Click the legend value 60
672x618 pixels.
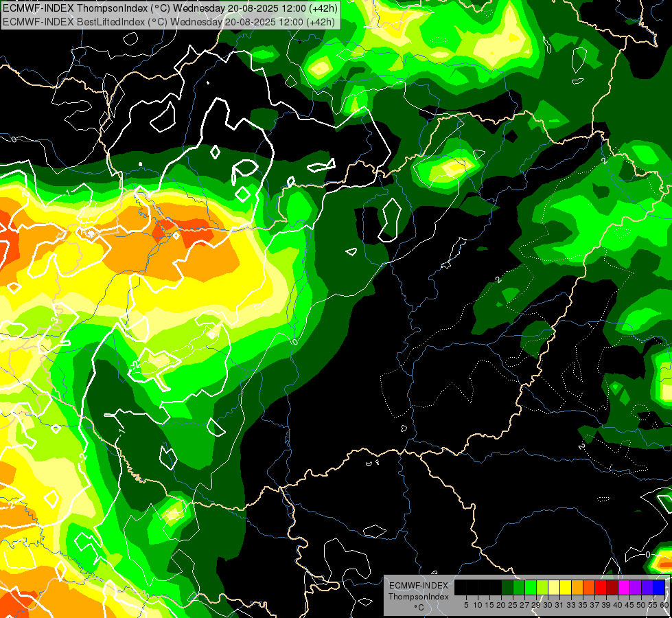pyautogui.click(x=664, y=605)
